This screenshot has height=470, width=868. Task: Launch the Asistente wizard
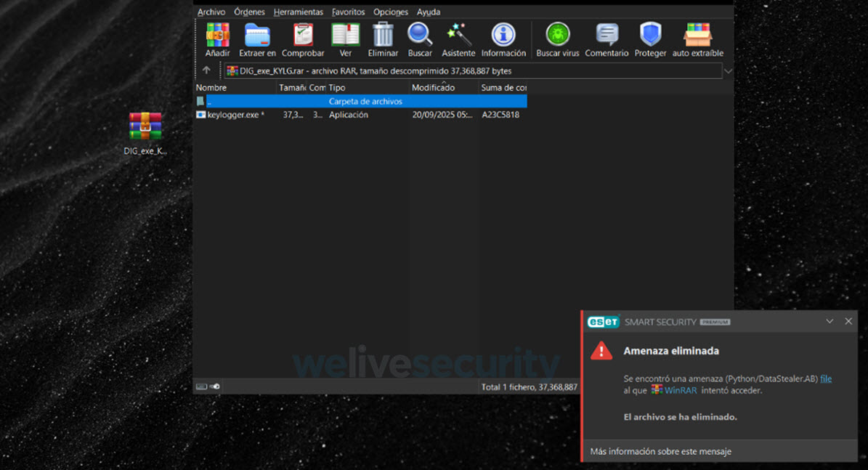(x=458, y=36)
